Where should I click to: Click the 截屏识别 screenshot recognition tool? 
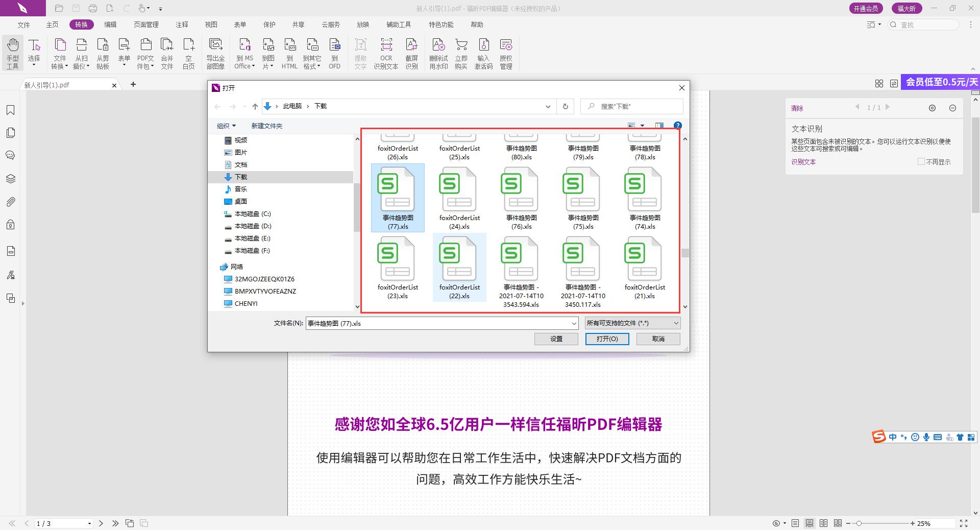[411, 53]
